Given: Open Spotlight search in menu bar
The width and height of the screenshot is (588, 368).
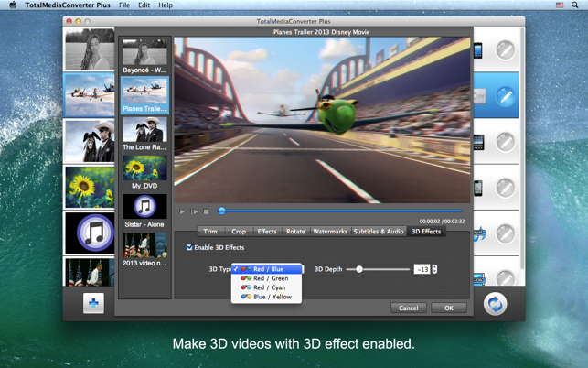Looking at the screenshot, I should pyautogui.click(x=574, y=5).
